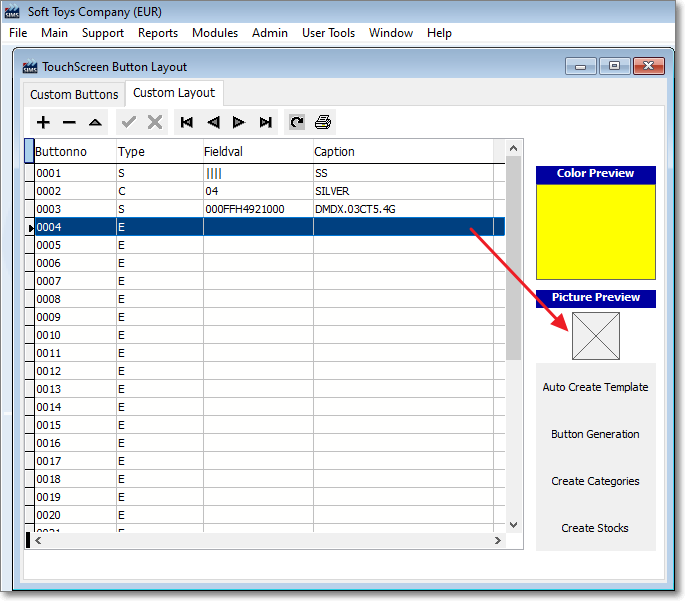This screenshot has width=685, height=601.
Task: Click Fieldval cell 000FFH4921000
Action: point(258,209)
